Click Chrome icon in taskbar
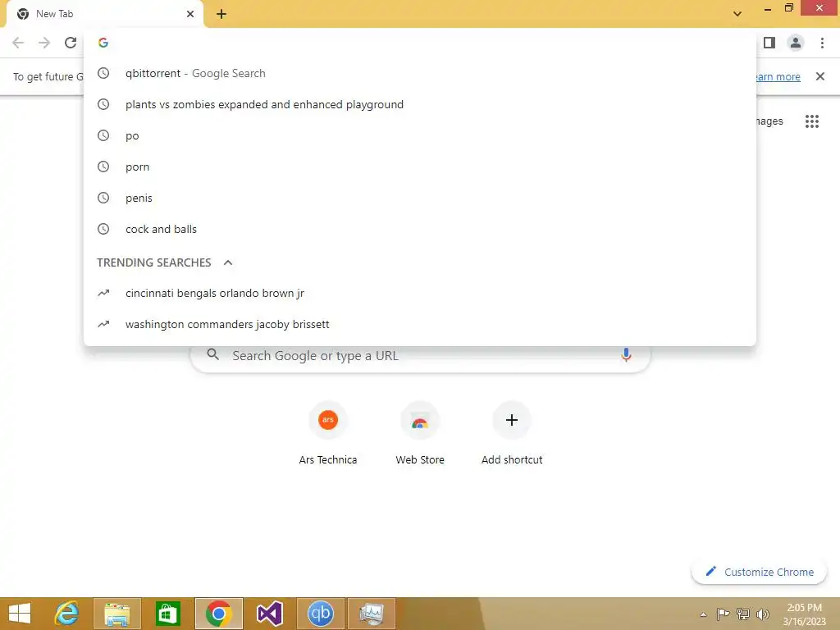The height and width of the screenshot is (630, 840). coord(218,614)
